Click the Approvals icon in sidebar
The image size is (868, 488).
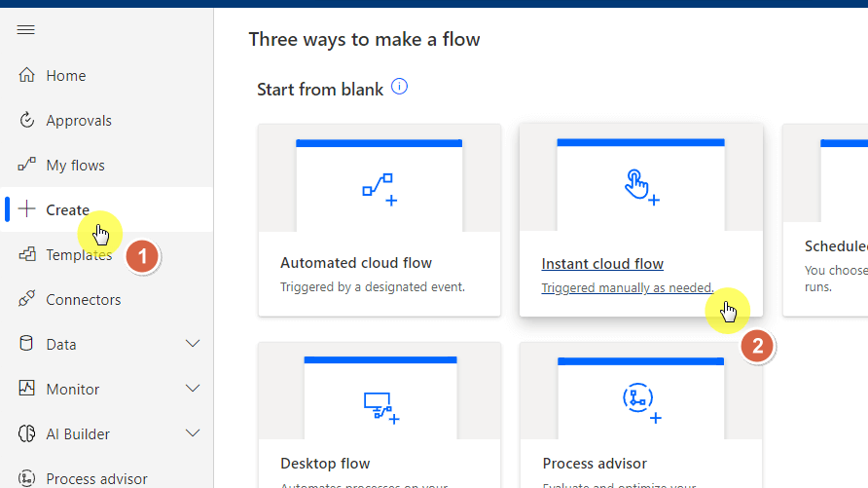26,120
